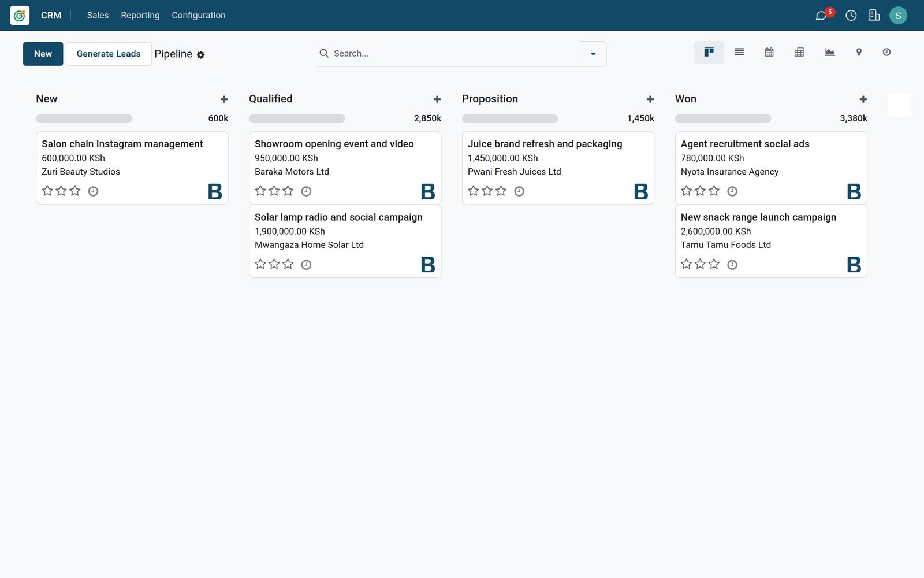The height and width of the screenshot is (578, 924).
Task: Open the company switcher building icon
Action: pyautogui.click(x=874, y=16)
